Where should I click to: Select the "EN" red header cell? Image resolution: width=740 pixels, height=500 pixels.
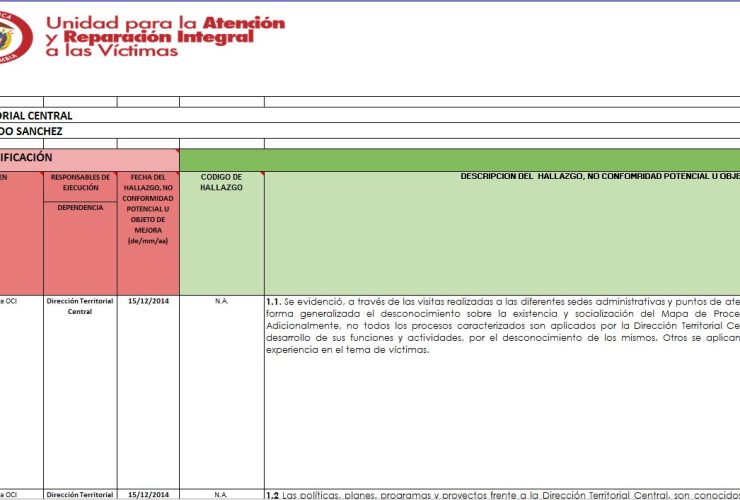pos(21,233)
